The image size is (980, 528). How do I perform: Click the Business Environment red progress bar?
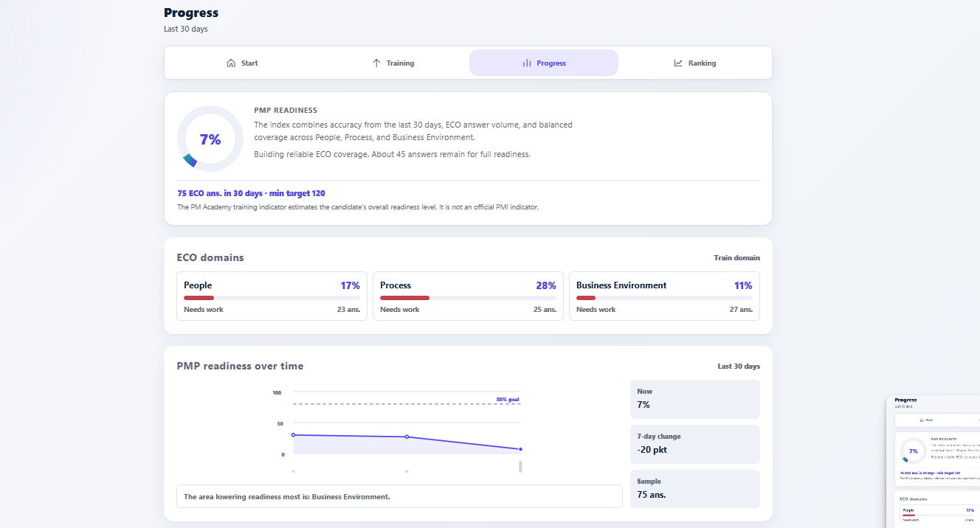[x=586, y=298]
